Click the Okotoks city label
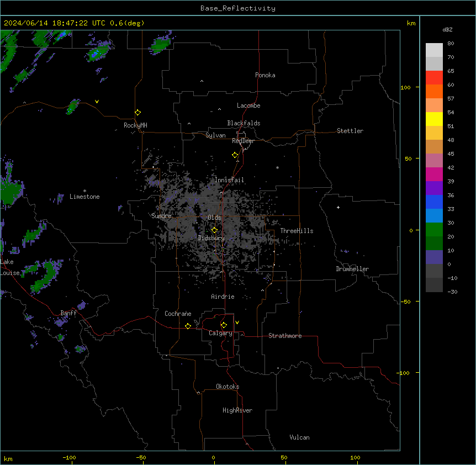476x465 pixels. [228, 387]
